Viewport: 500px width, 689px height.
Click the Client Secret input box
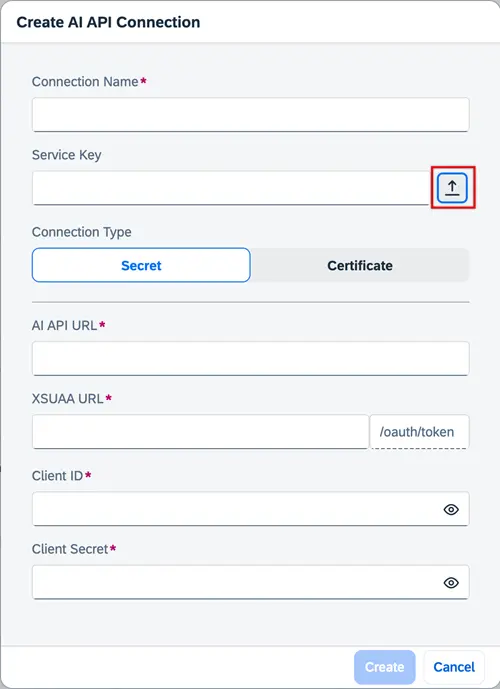250,582
